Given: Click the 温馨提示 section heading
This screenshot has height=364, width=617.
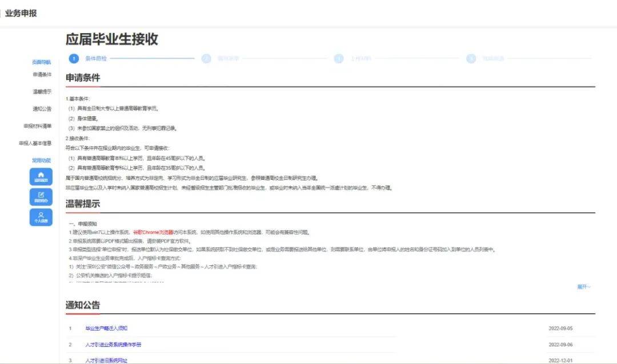Looking at the screenshot, I should 83,204.
